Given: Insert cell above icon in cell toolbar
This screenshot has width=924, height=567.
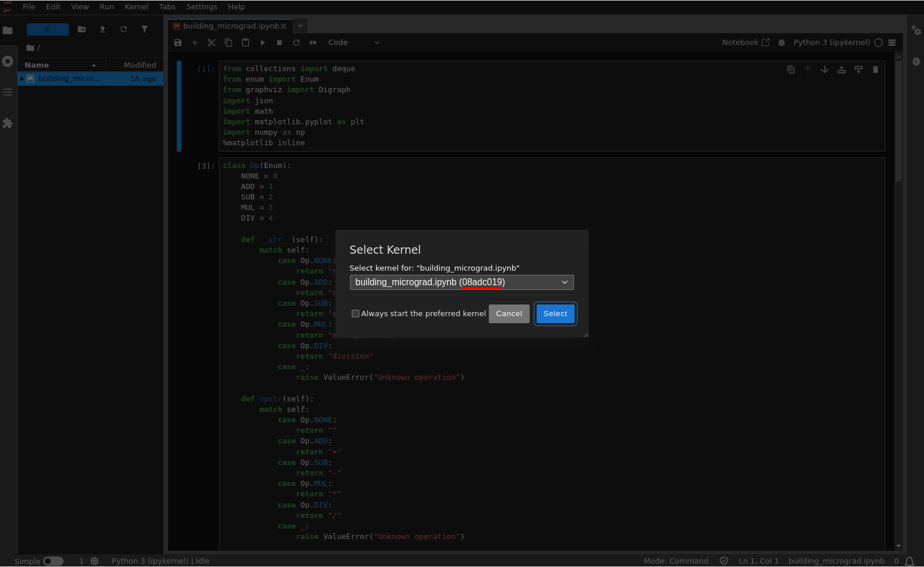Looking at the screenshot, I should click(842, 69).
